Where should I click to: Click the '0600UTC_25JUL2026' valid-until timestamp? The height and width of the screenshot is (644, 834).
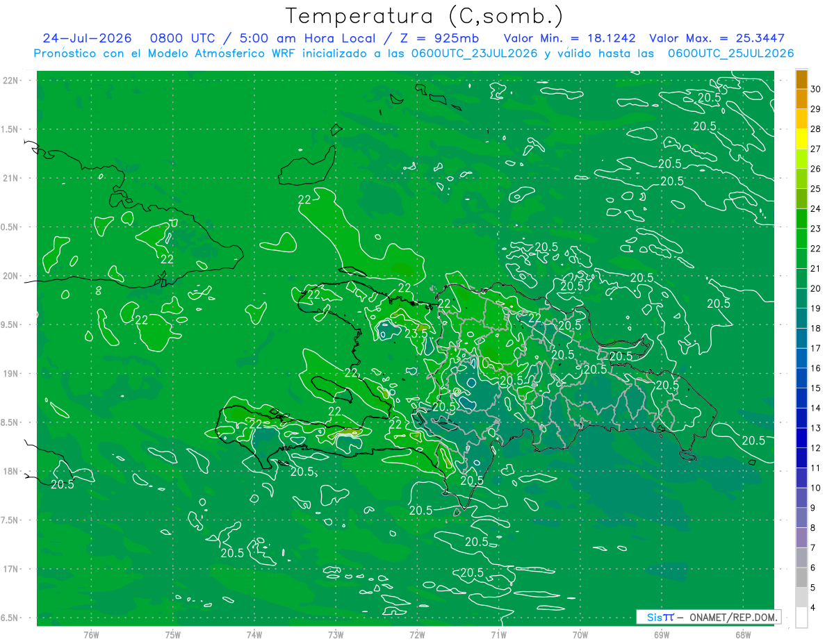pyautogui.click(x=731, y=53)
